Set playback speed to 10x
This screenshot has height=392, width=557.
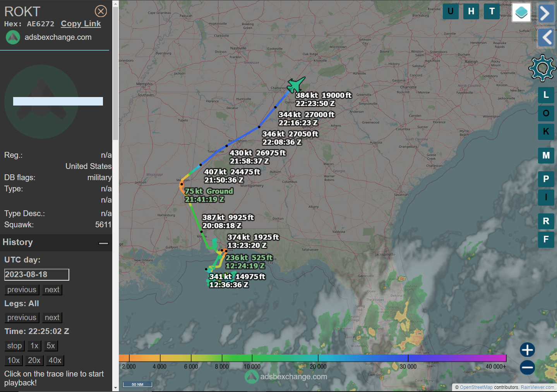pyautogui.click(x=14, y=360)
